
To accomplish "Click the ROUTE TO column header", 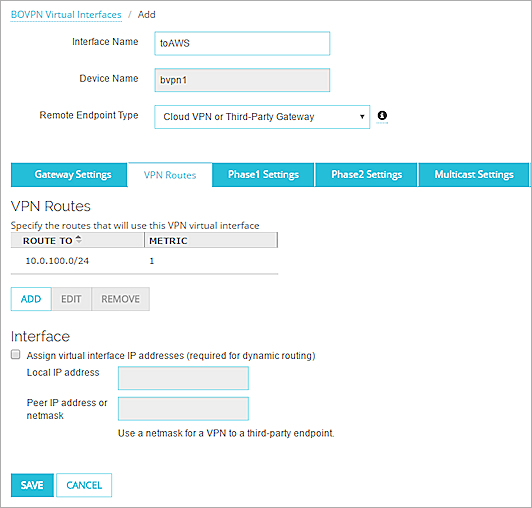I will (x=77, y=240).
